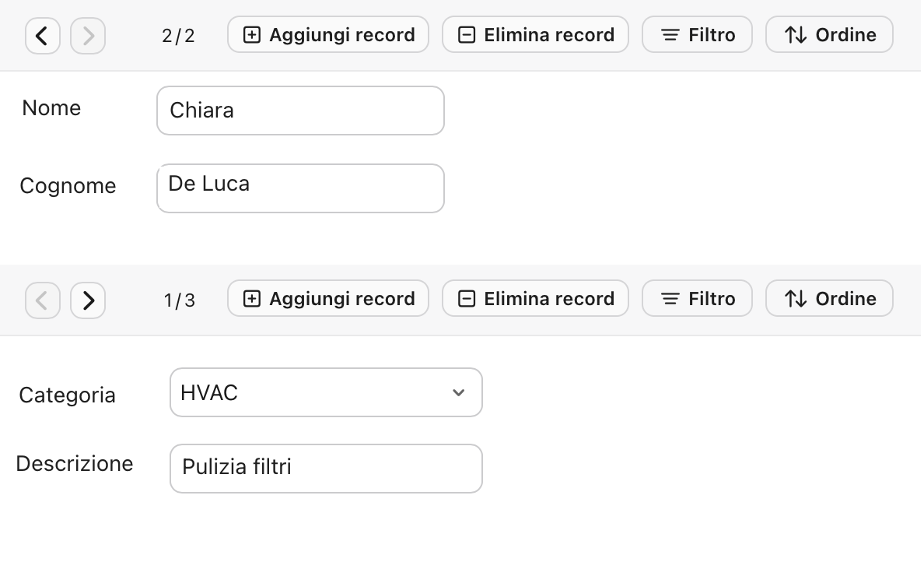Click top Aggiungi record button

[328, 35]
